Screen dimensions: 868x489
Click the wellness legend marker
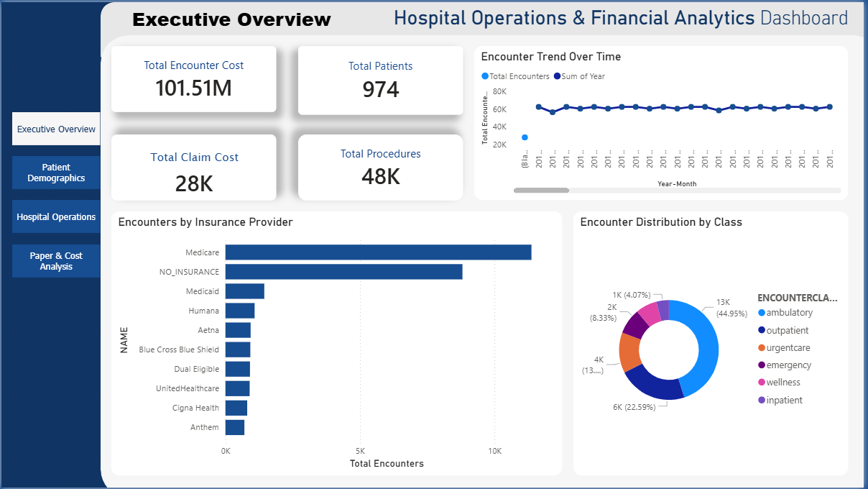click(x=762, y=383)
